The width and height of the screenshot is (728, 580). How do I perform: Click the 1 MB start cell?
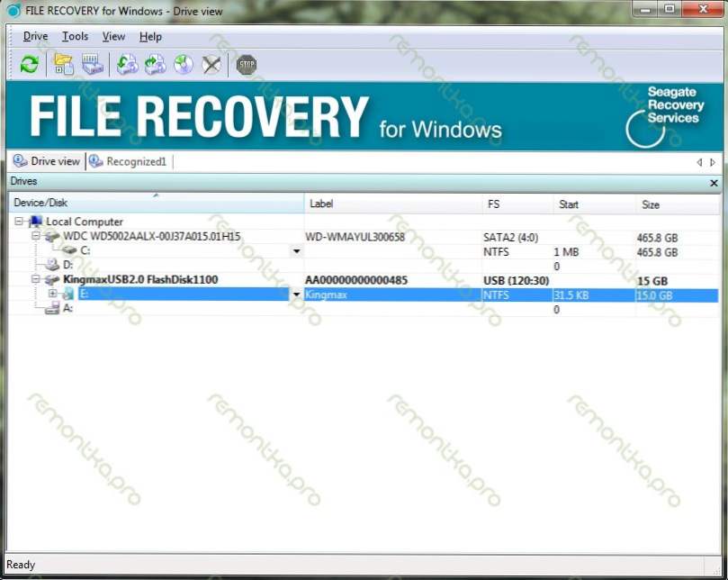coord(566,252)
